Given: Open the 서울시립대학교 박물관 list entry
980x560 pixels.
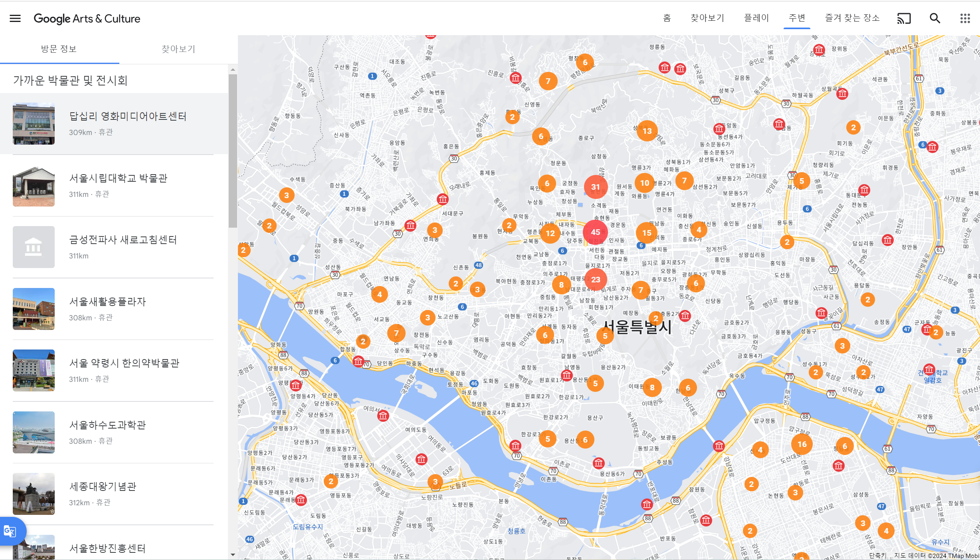Looking at the screenshot, I should pyautogui.click(x=118, y=178).
